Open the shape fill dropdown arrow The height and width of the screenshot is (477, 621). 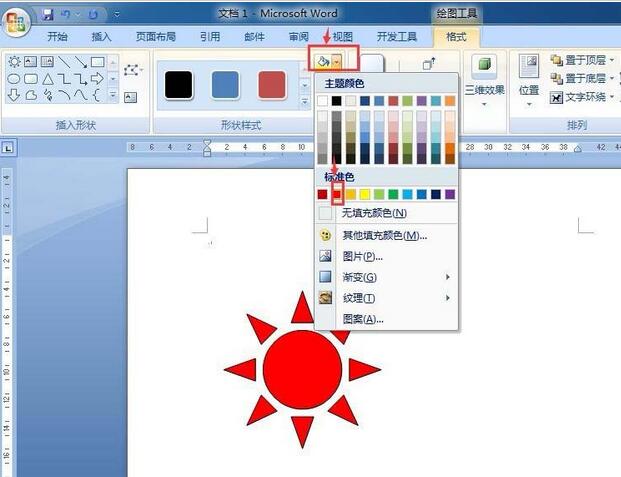336,61
